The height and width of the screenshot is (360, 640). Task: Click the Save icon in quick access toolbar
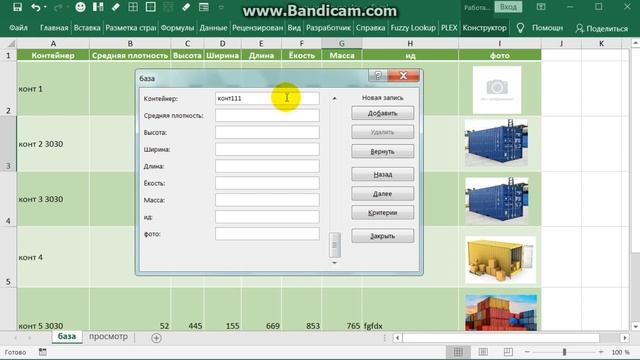click(x=17, y=7)
